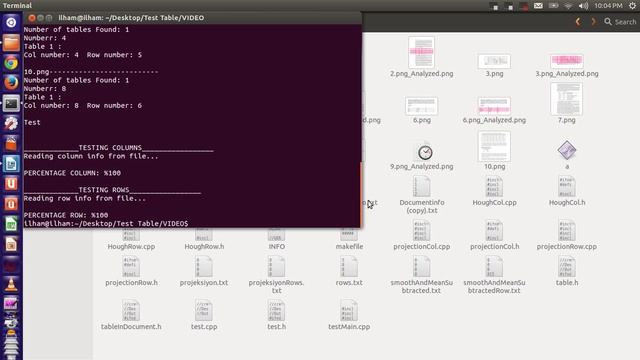Launch VLC media player from the launcher
This screenshot has height=360, width=640.
pyautogui.click(x=11, y=284)
